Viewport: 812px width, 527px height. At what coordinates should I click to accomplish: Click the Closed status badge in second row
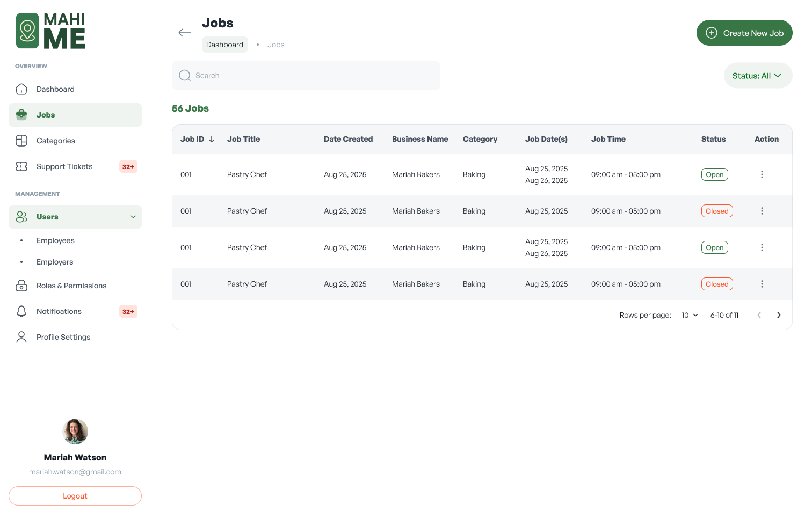(x=717, y=211)
